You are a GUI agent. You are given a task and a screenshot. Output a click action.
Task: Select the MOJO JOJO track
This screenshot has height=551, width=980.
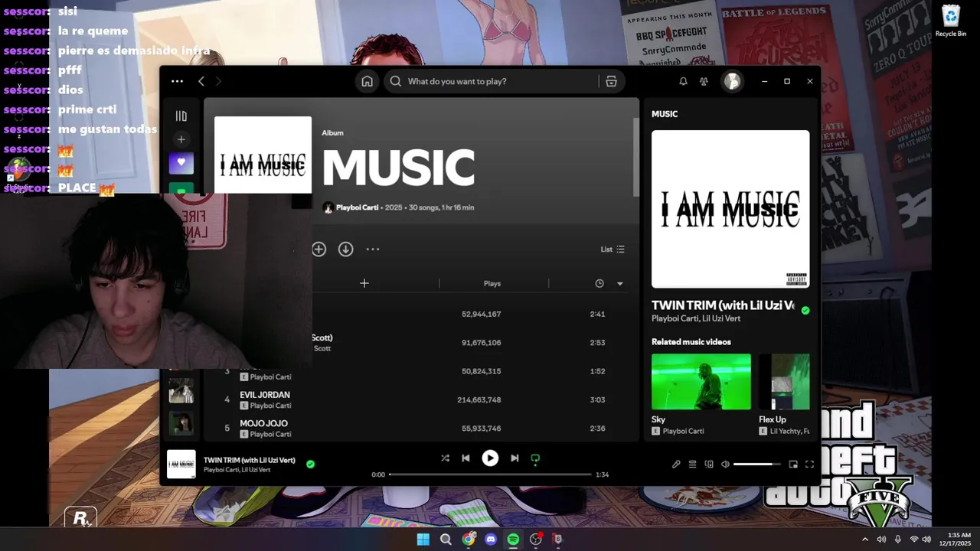coord(263,423)
